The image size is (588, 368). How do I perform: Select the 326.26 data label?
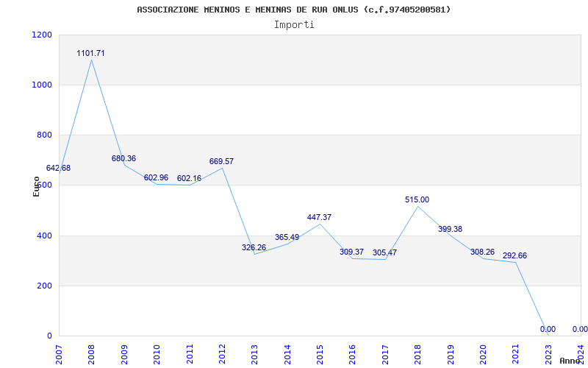(x=254, y=247)
